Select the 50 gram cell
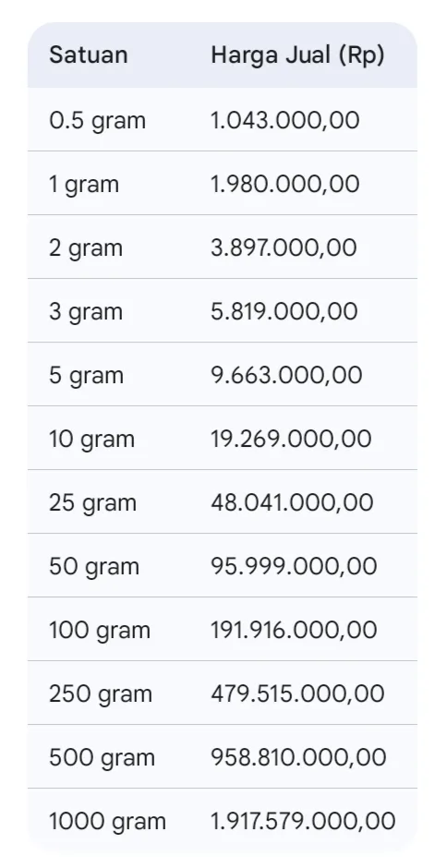The image size is (447, 868). 93,567
